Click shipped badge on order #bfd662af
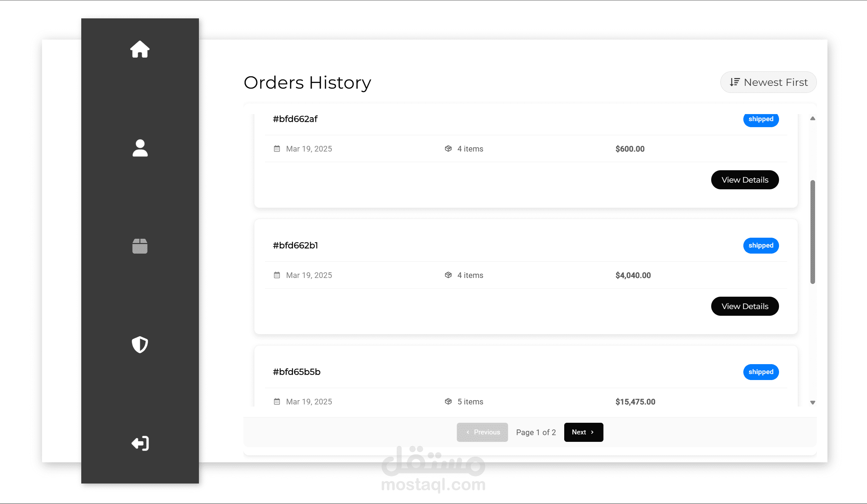The image size is (867, 504). 761,119
